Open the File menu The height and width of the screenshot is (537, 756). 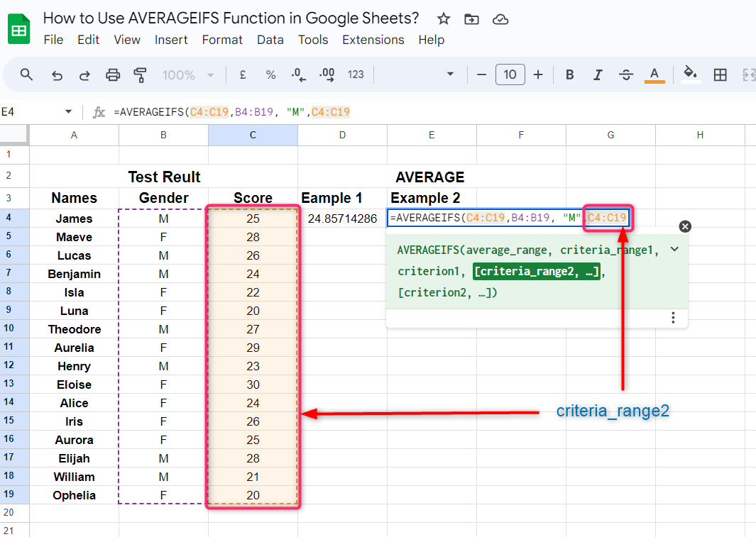(53, 40)
